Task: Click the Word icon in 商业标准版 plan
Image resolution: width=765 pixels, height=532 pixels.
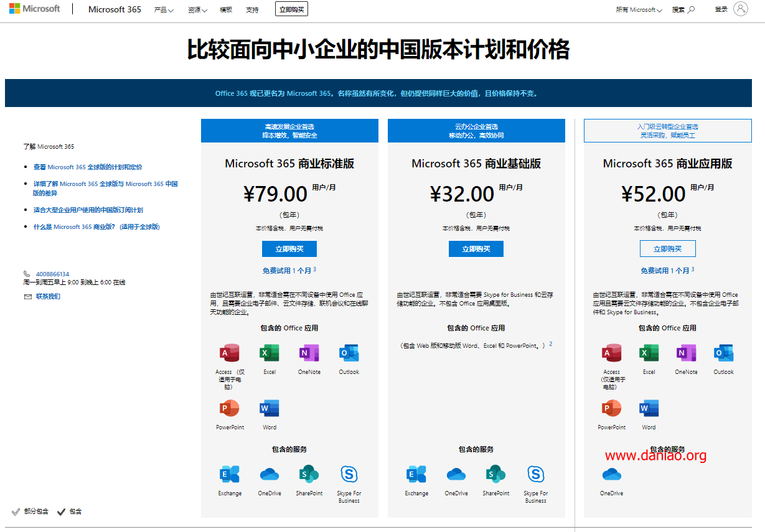Action: point(270,408)
